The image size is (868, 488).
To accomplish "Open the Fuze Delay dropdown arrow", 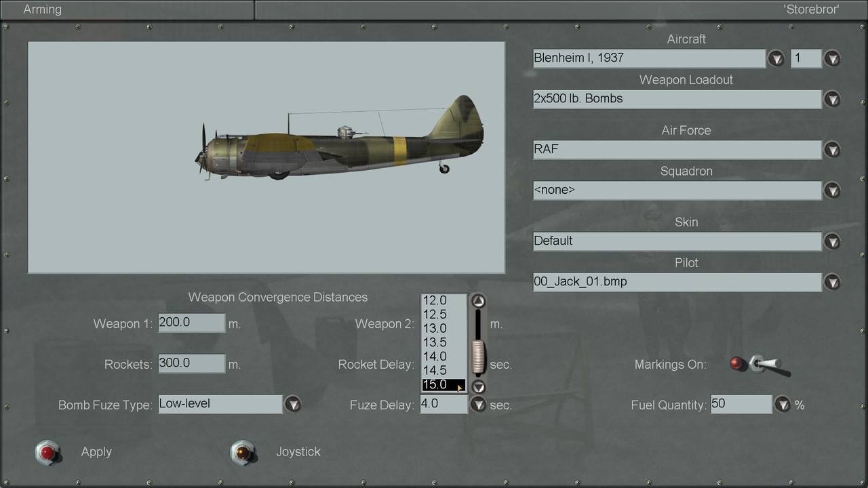I will [x=479, y=405].
